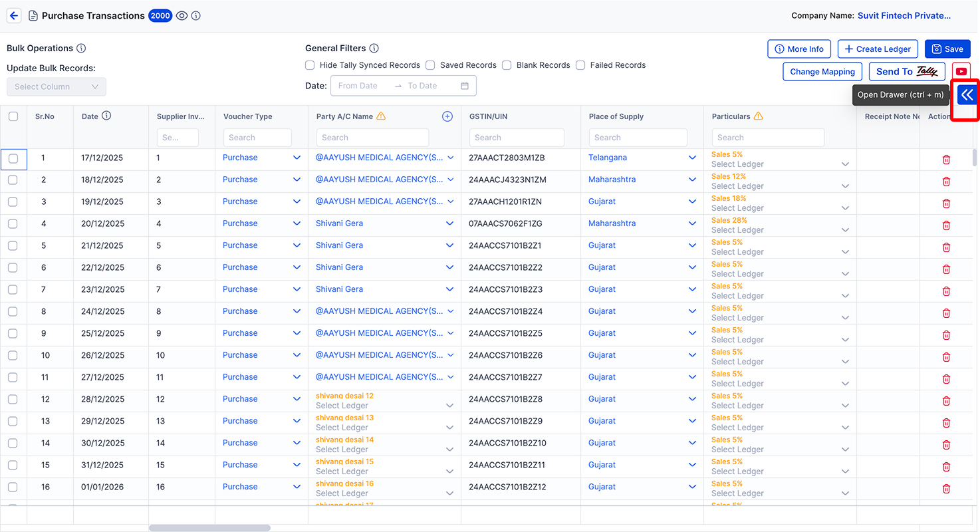Click the Place of Supply search box
980x532 pixels.
(638, 138)
